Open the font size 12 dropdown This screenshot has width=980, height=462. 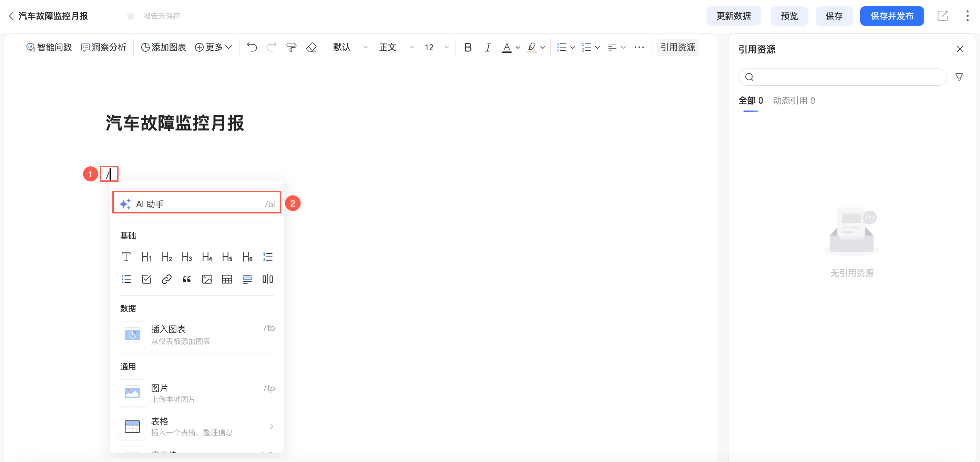pyautogui.click(x=437, y=47)
